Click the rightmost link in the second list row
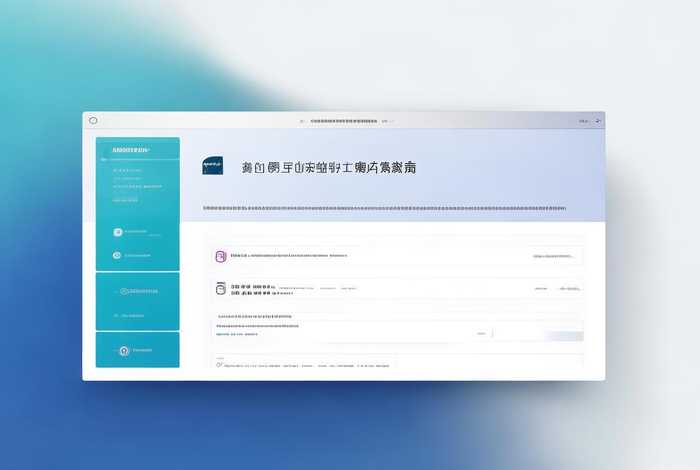The height and width of the screenshot is (470, 700). click(x=569, y=289)
